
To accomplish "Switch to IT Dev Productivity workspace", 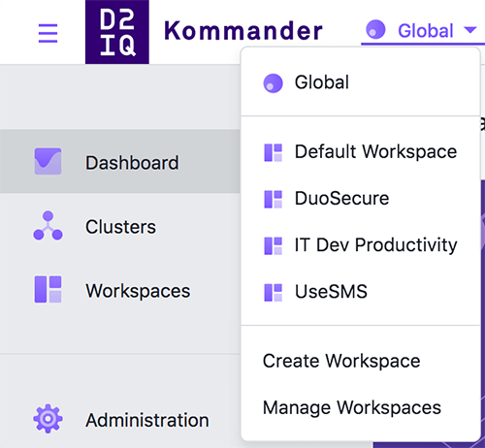I will [x=360, y=245].
